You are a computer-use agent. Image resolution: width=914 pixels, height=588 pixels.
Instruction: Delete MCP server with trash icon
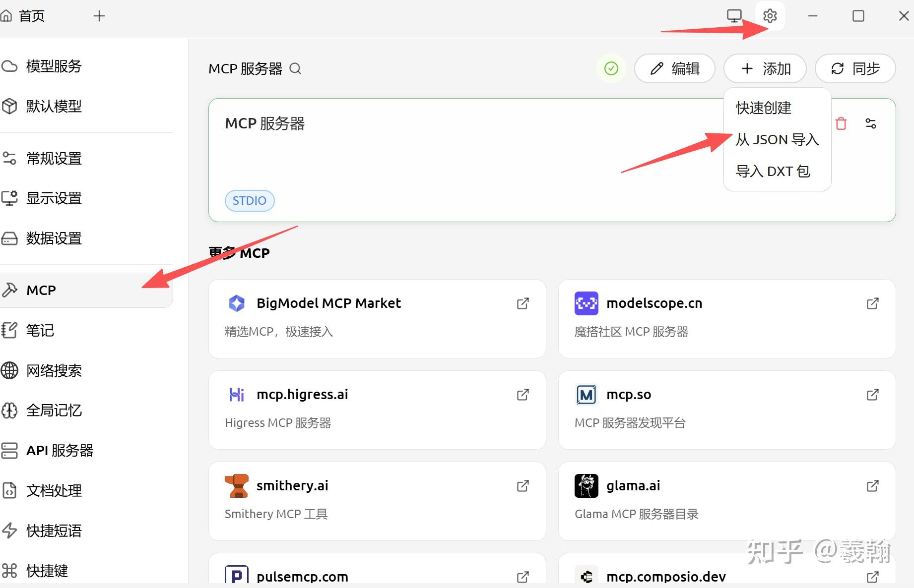tap(841, 123)
